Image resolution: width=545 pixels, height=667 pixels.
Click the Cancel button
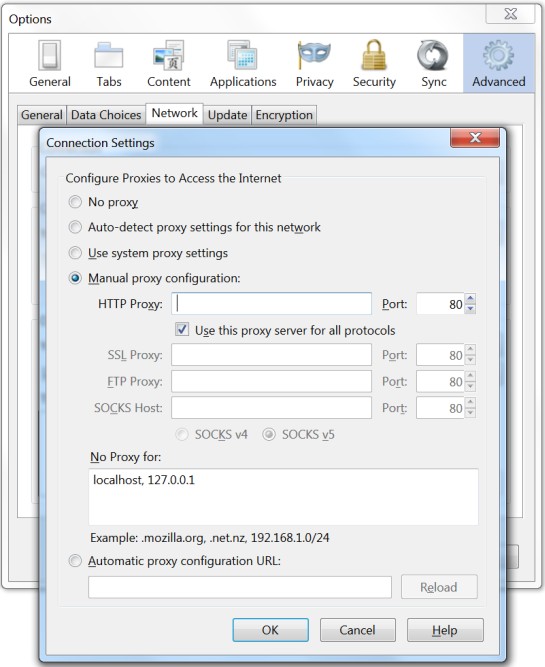(357, 630)
